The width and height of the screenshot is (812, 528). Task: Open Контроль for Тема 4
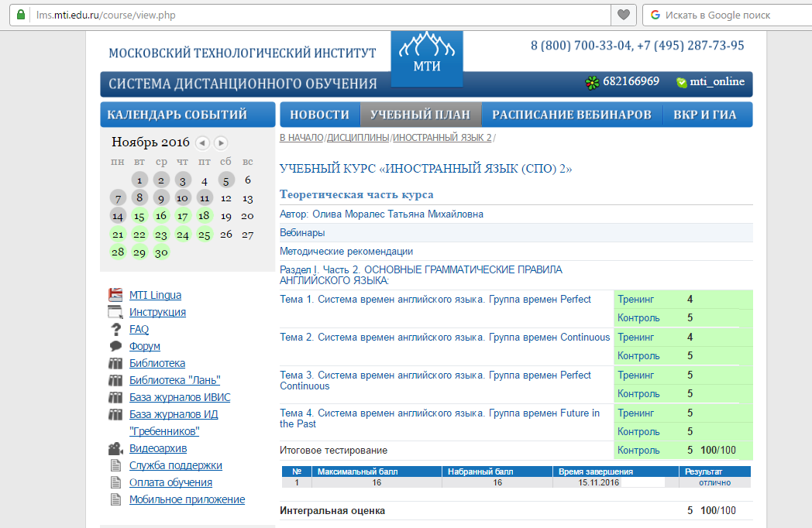pyautogui.click(x=638, y=432)
